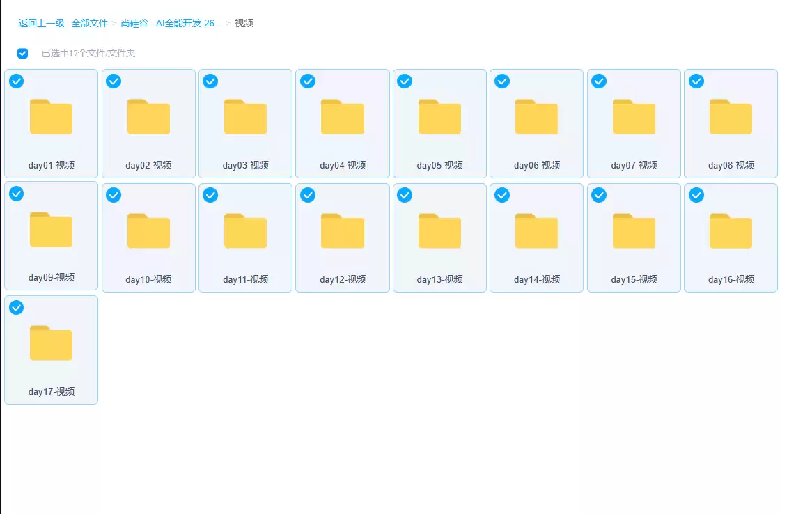Deselect the day07-视频 folder checkmark
Viewport: 812px width, 514px height.
click(599, 81)
